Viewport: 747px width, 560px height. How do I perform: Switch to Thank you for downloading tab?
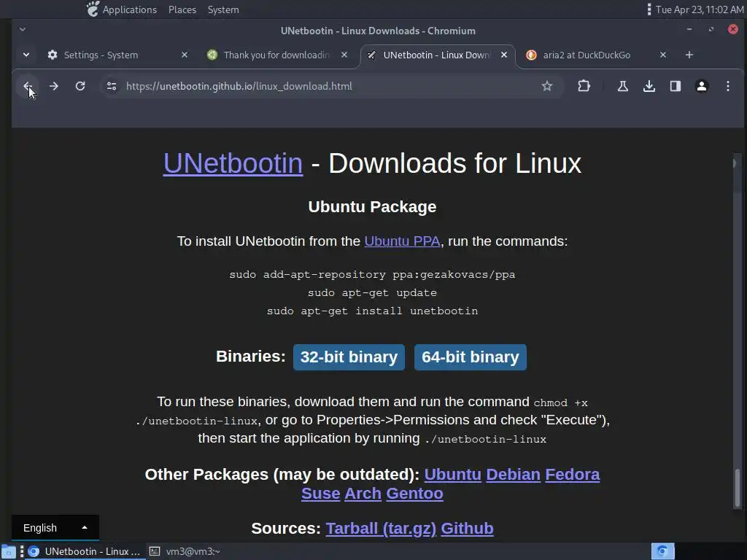pos(278,55)
